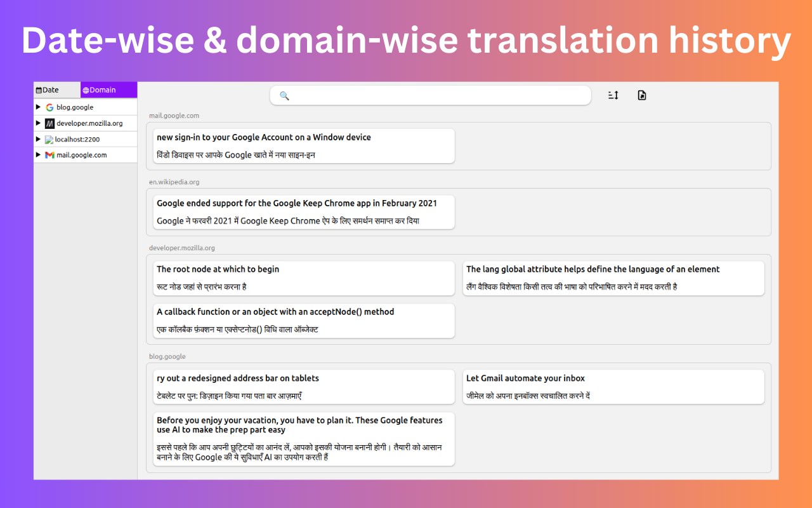Click the mail.google.com section heading
The image size is (812, 508).
[174, 116]
